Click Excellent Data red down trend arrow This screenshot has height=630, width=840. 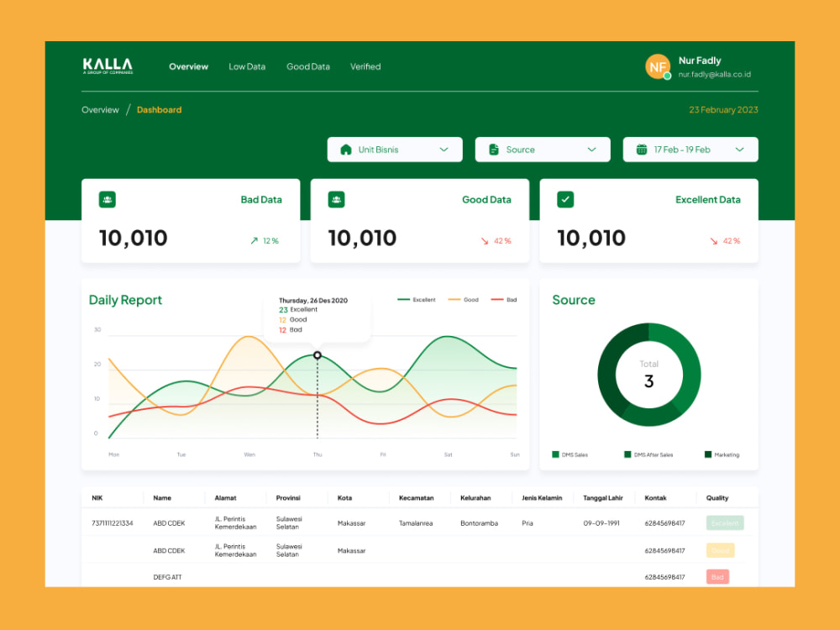point(713,241)
